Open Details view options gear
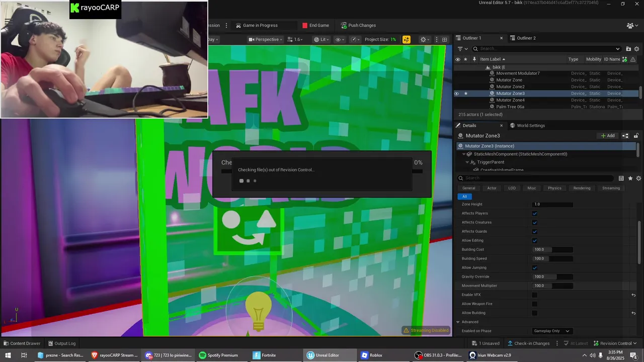The height and width of the screenshot is (362, 644). coord(638,178)
